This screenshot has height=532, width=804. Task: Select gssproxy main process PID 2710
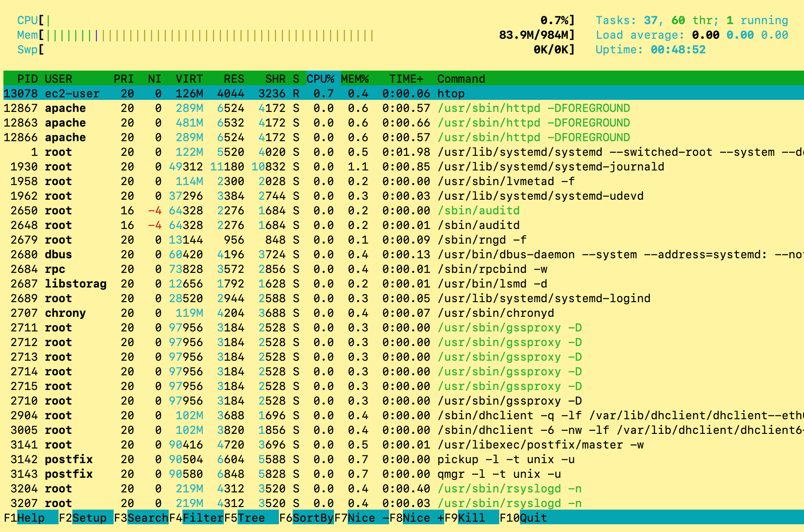(404, 401)
